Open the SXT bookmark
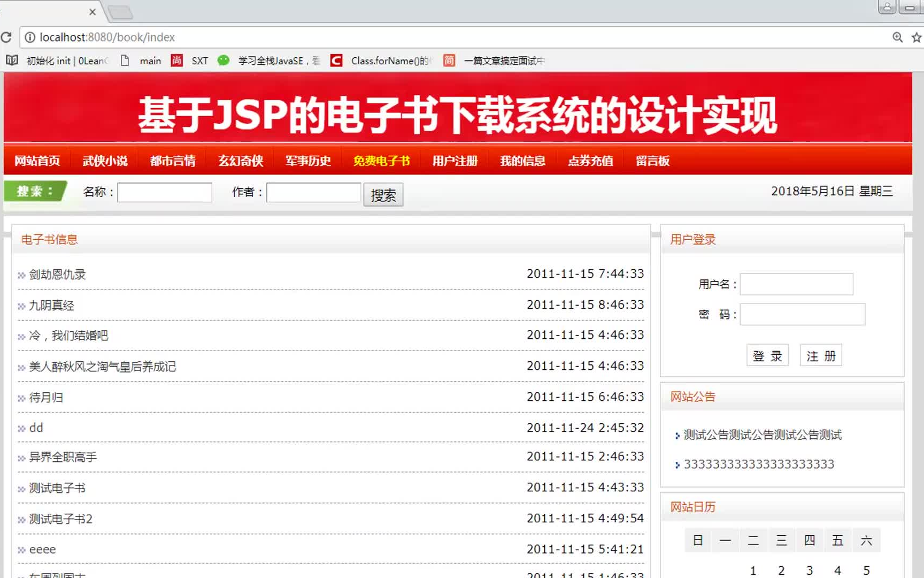 190,61
